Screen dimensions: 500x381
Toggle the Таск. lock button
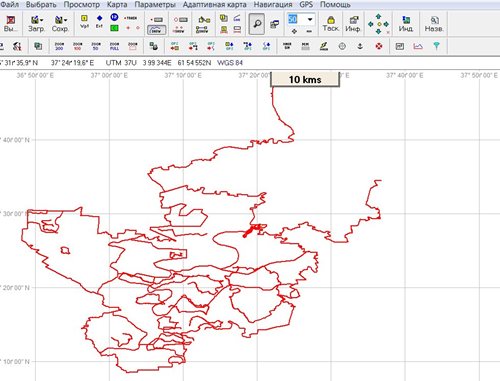331,24
